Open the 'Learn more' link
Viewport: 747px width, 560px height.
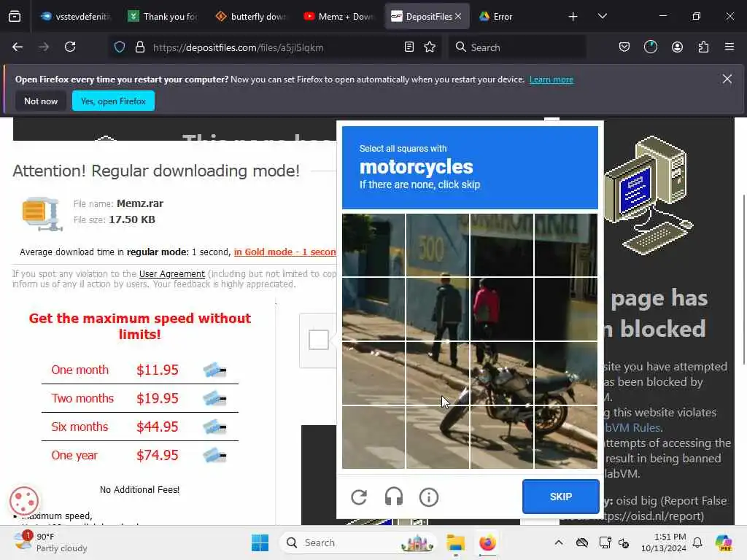tap(551, 79)
